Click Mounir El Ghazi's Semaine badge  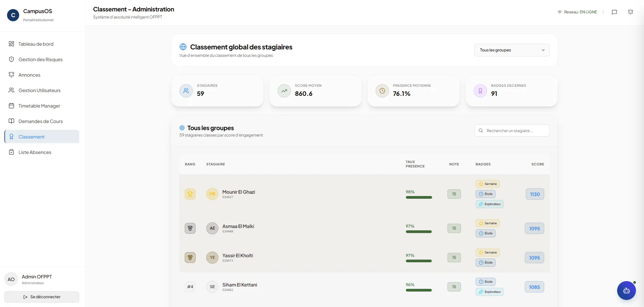pos(488,184)
